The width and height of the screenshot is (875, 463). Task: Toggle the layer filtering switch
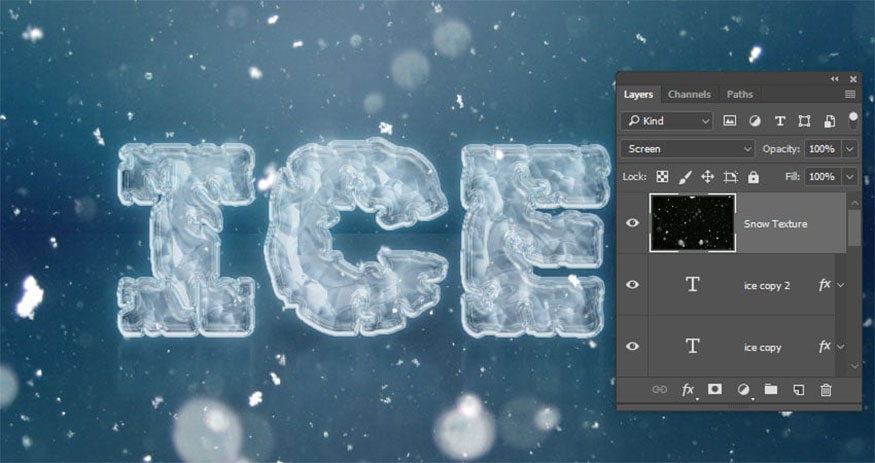point(853,120)
